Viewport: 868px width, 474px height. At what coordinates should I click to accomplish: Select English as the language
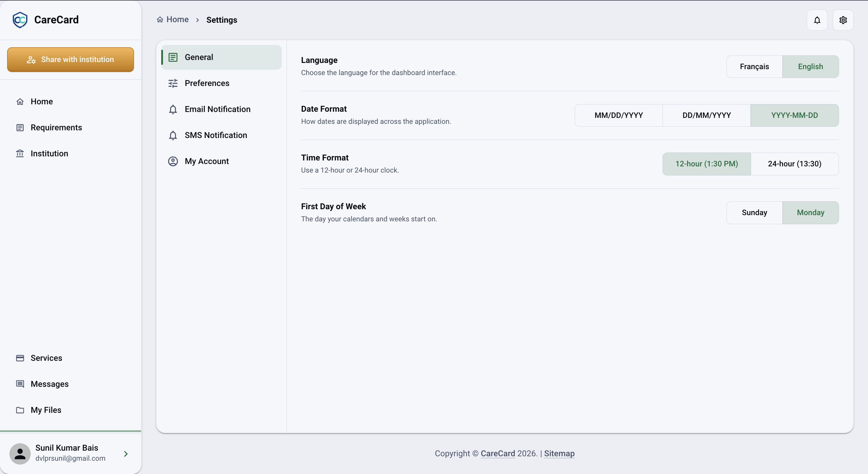pyautogui.click(x=810, y=67)
